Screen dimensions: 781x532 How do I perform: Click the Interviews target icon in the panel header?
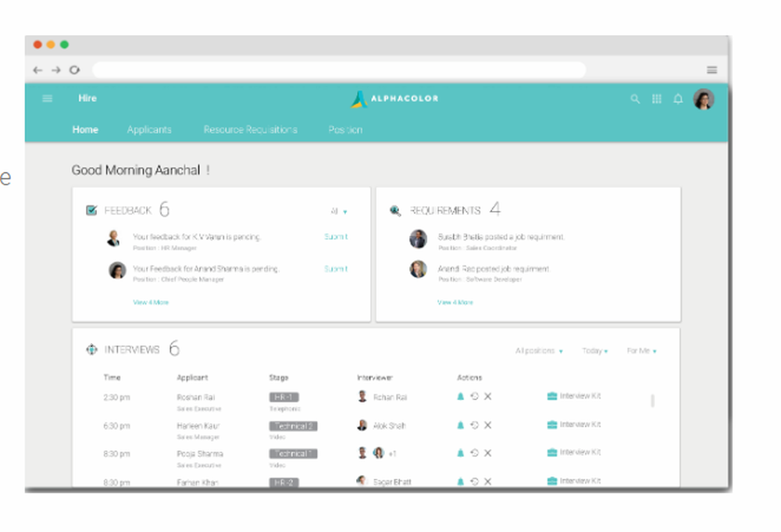[x=91, y=349]
